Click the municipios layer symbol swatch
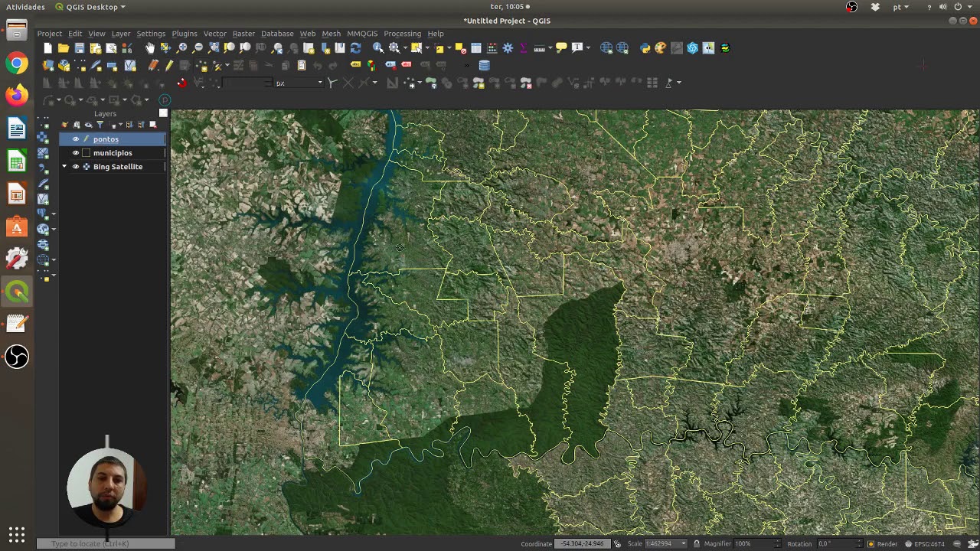The width and height of the screenshot is (980, 551). (x=87, y=153)
